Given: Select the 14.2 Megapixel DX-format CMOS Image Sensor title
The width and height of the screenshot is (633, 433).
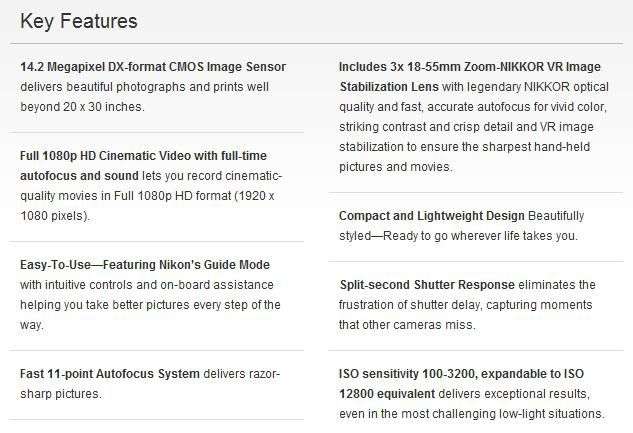Looking at the screenshot, I should pyautogui.click(x=153, y=67).
